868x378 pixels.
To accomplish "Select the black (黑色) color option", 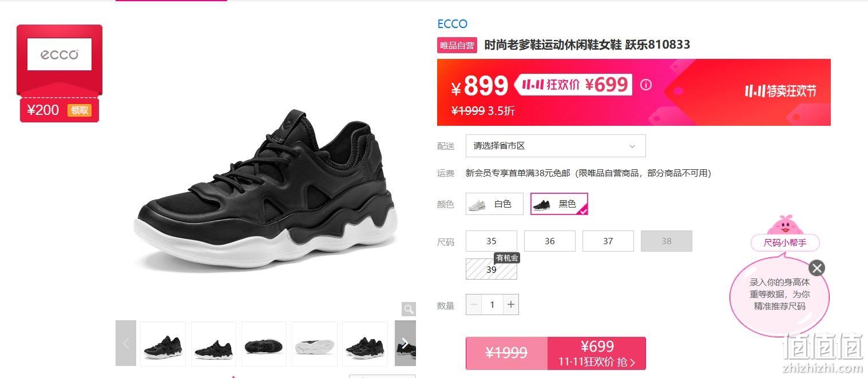I will [559, 204].
